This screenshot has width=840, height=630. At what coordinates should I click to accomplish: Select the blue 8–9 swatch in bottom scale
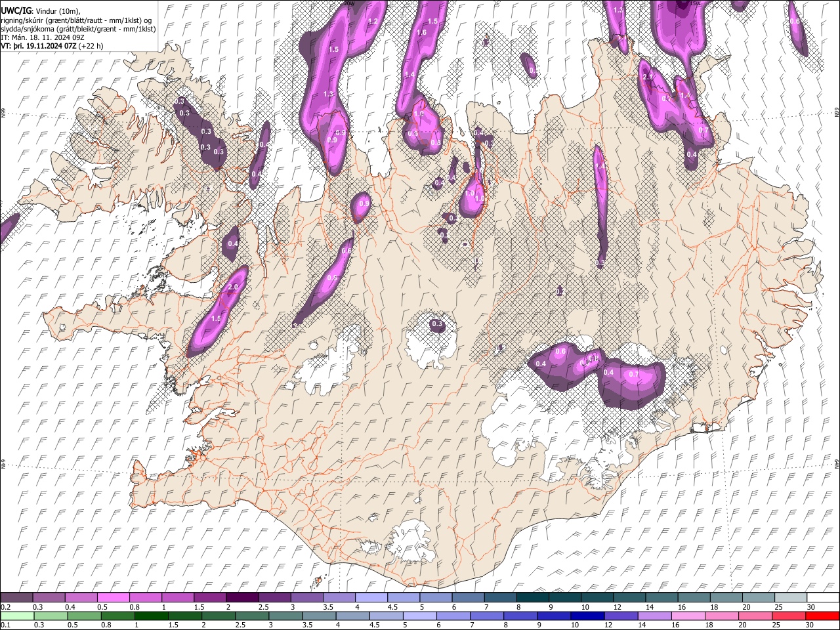(521, 616)
